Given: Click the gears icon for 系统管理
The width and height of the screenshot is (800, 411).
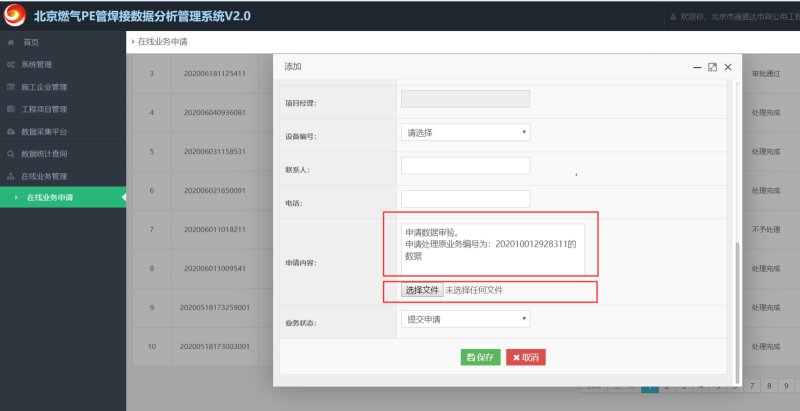Looking at the screenshot, I should 10,65.
